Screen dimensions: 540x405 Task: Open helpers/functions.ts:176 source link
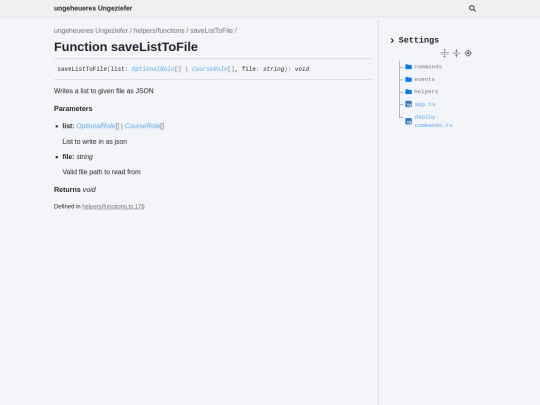tap(113, 206)
